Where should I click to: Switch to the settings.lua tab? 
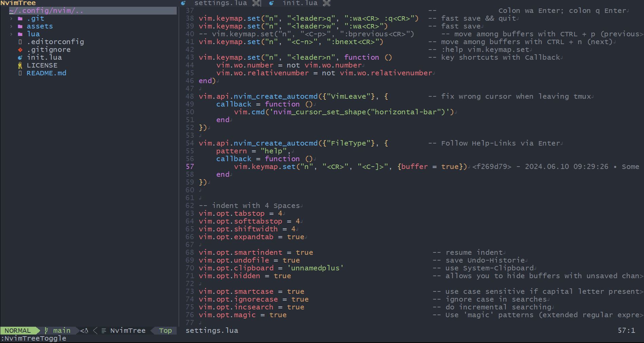click(x=220, y=3)
